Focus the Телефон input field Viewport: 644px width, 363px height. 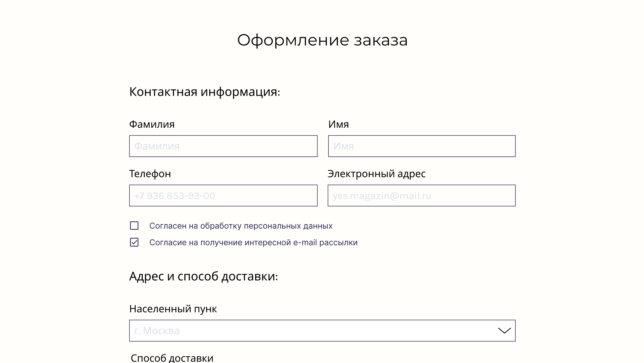223,196
